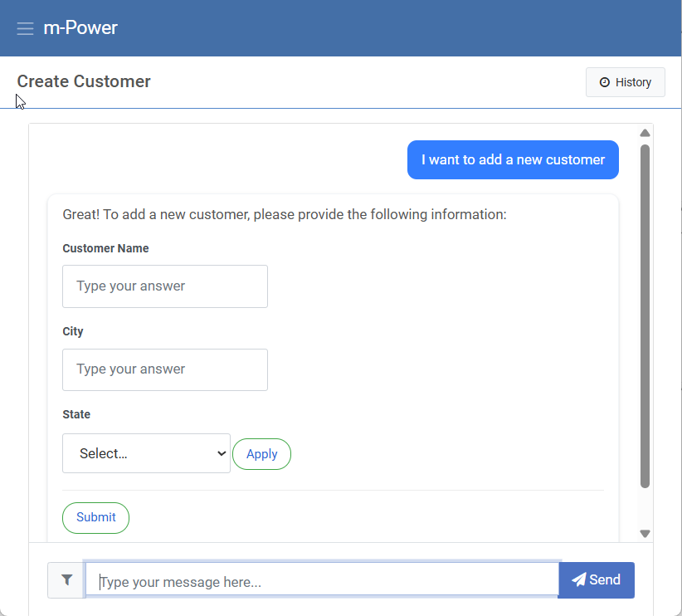Screen dimensions: 682x616
Task: Open the funnel filter icon button
Action: [66, 579]
